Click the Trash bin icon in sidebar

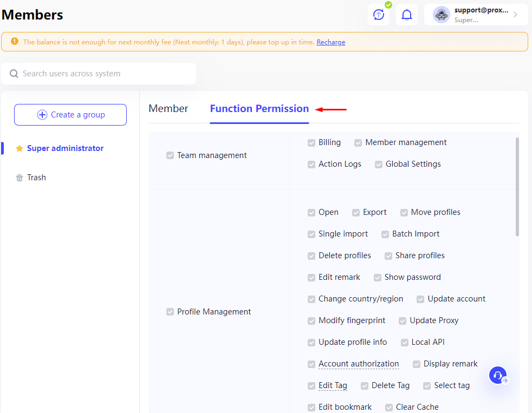point(20,178)
